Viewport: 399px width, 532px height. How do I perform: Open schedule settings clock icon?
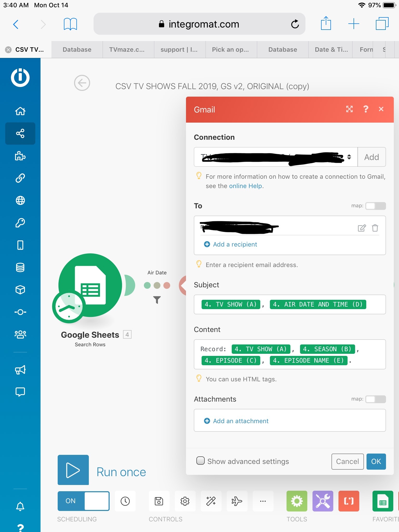click(x=125, y=501)
